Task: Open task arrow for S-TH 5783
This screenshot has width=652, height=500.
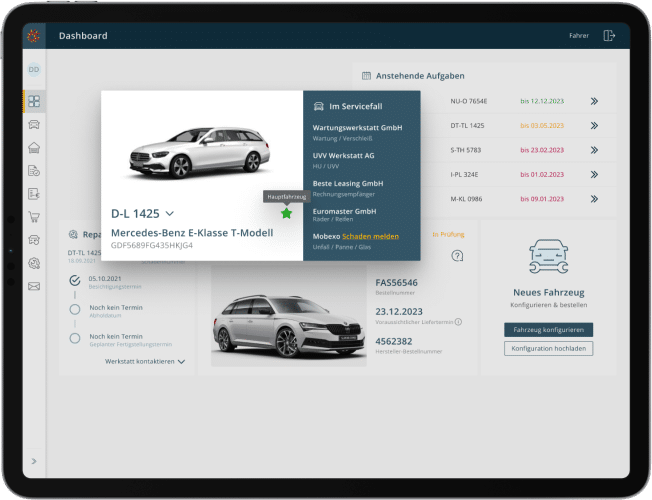Action: [x=594, y=150]
